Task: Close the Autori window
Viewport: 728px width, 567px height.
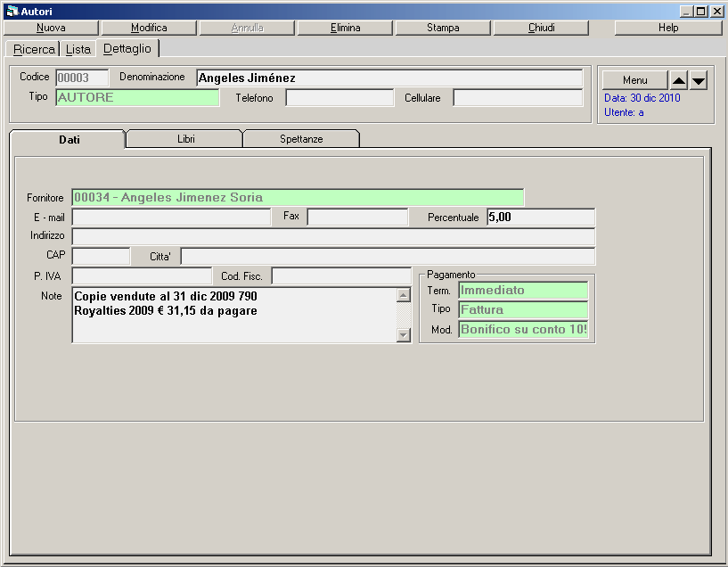Action: (716, 12)
